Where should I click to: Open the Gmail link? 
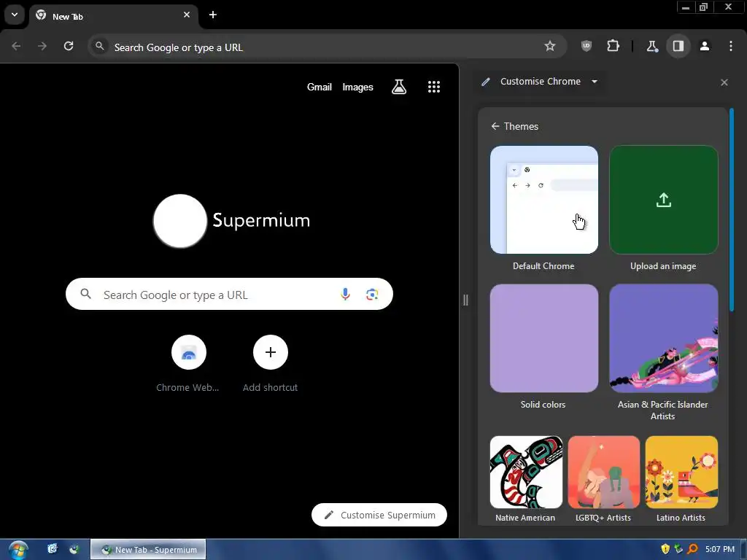point(320,87)
